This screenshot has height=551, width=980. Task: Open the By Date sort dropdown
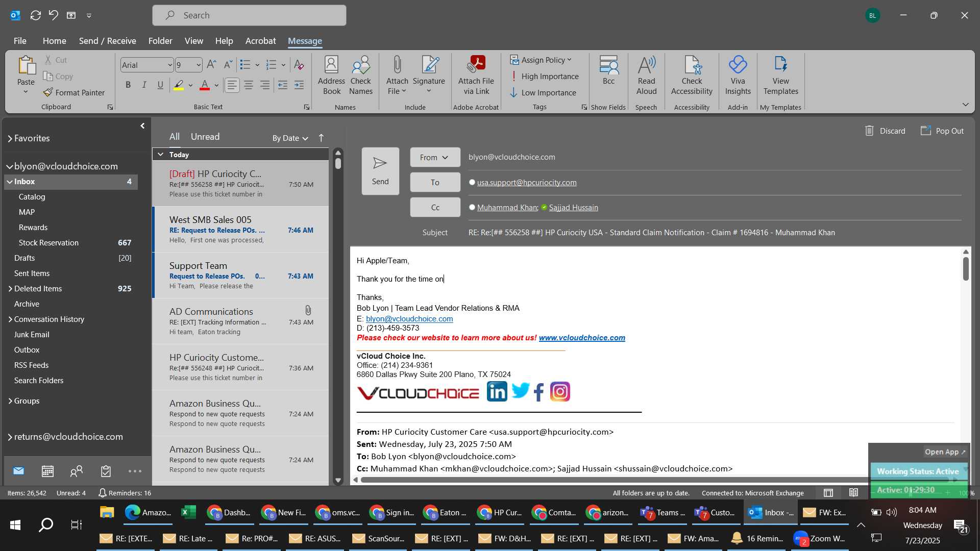click(290, 138)
